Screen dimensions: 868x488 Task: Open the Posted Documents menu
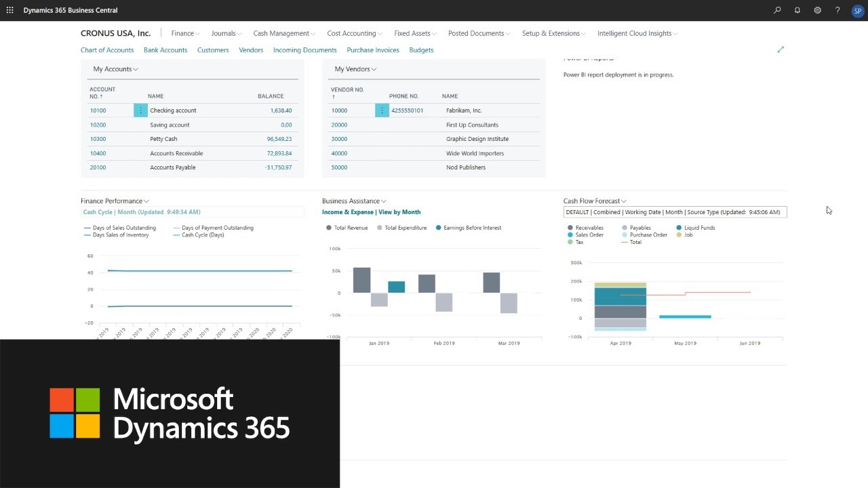(479, 33)
